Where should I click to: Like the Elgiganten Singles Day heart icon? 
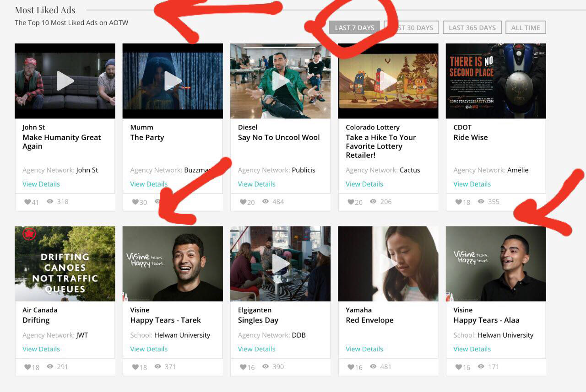243,367
